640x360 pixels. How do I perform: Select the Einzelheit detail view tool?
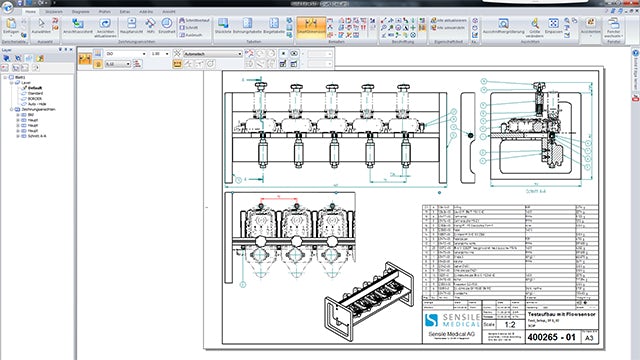click(167, 26)
